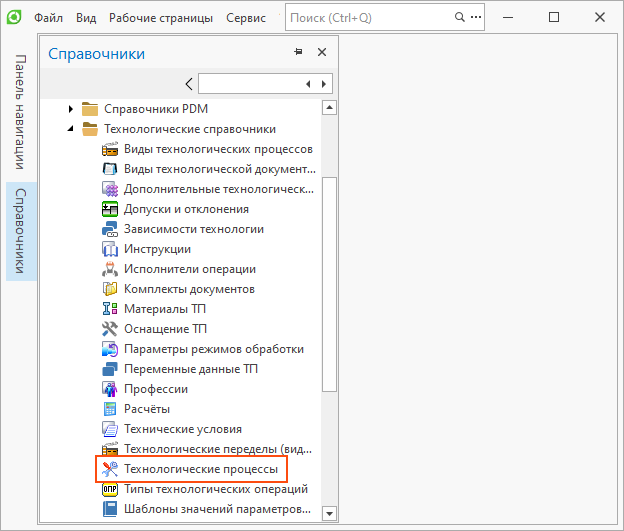This screenshot has width=624, height=531.
Task: Click Параметры режимов обработки icon
Action: pos(110,349)
